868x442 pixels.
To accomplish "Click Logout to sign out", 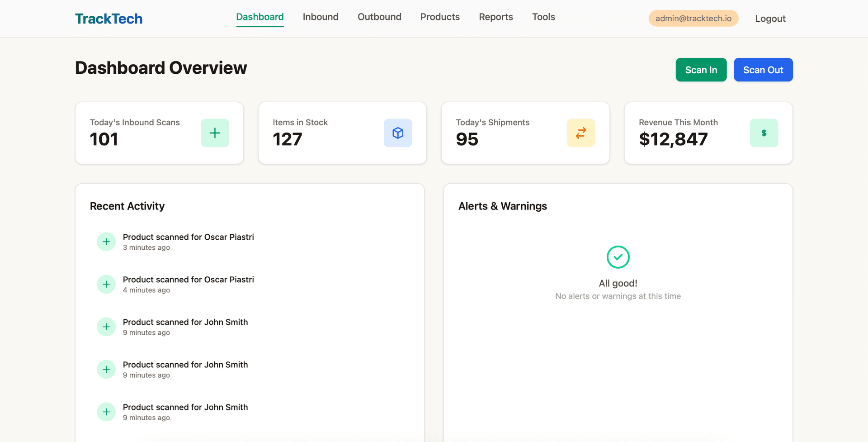I will click(770, 19).
